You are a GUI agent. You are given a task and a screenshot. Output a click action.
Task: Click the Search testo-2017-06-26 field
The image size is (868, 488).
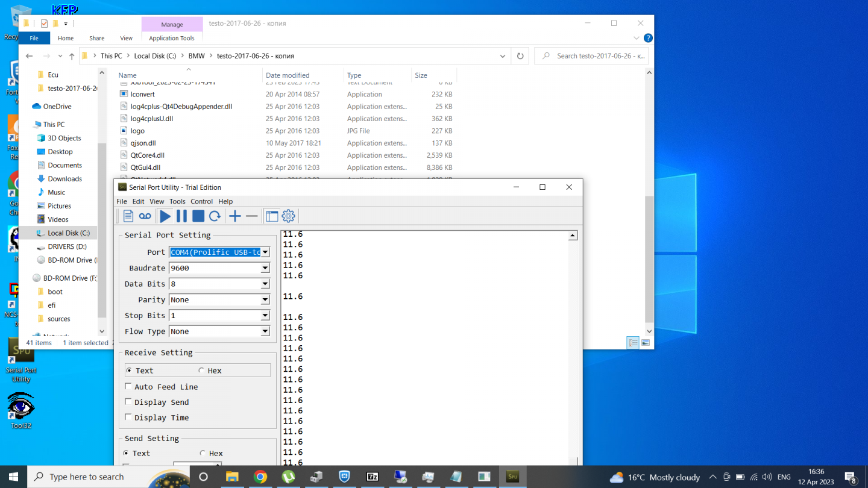[591, 56]
